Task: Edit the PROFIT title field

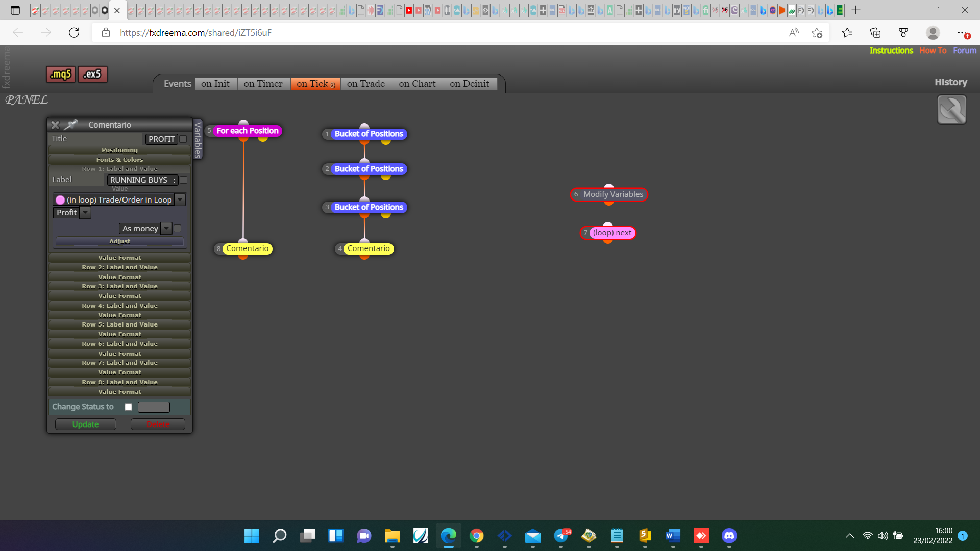Action: (161, 139)
